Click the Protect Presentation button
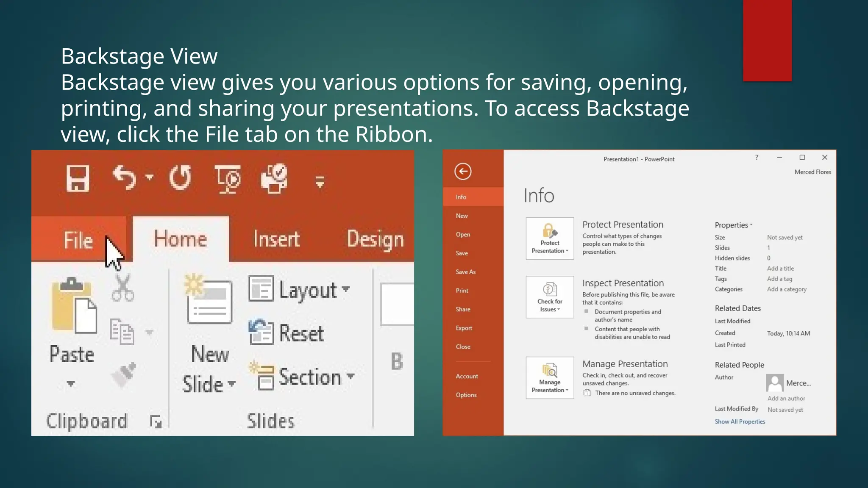 pos(550,238)
